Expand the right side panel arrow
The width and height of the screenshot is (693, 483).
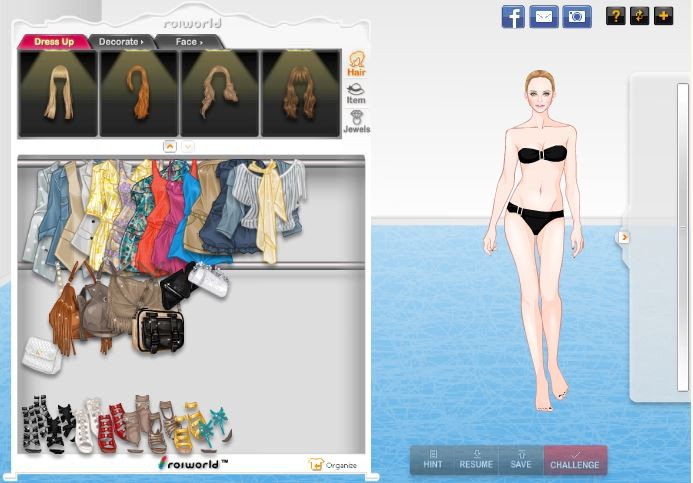[x=624, y=237]
